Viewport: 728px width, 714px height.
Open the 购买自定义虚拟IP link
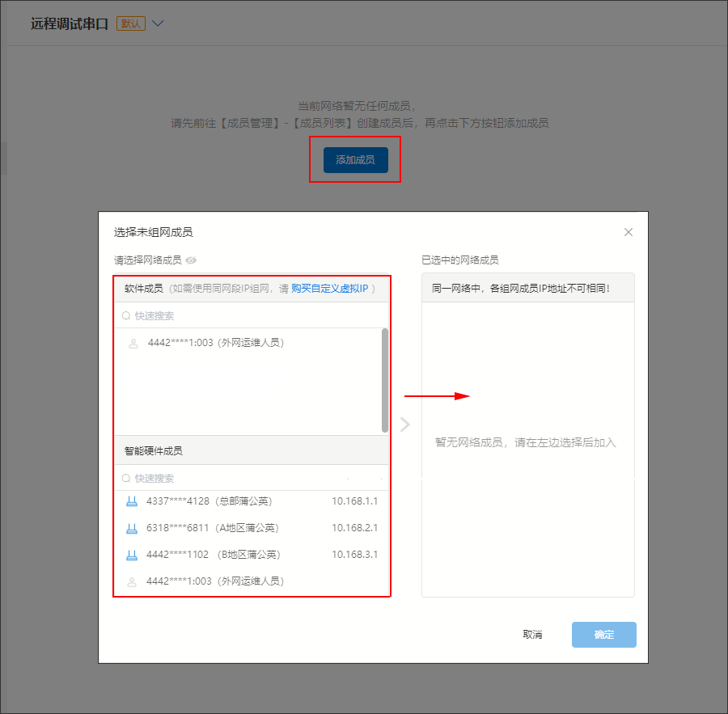330,289
